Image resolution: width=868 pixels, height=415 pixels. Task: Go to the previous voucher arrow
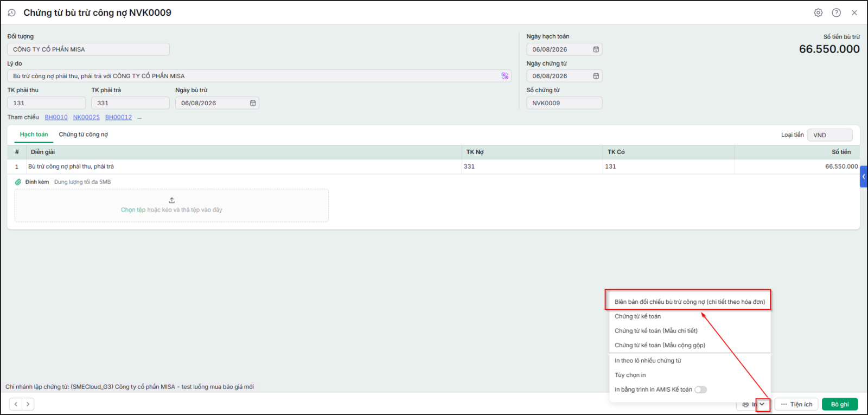pyautogui.click(x=16, y=404)
